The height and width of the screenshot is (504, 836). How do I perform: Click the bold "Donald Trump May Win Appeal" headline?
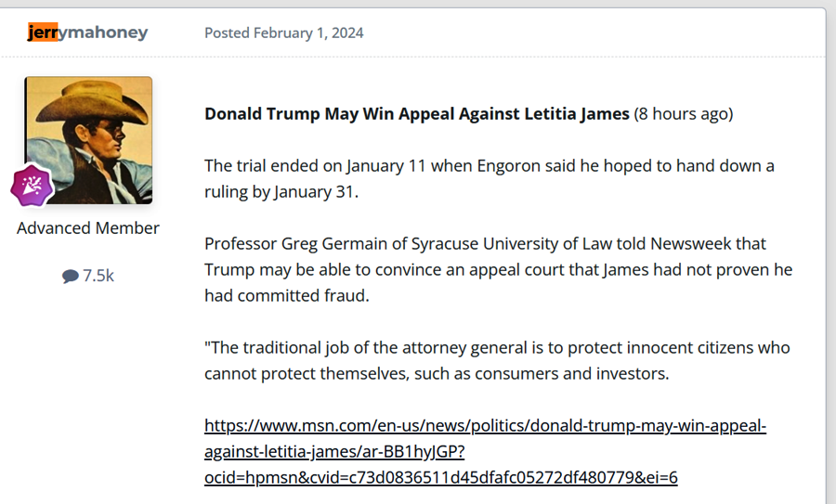click(416, 114)
